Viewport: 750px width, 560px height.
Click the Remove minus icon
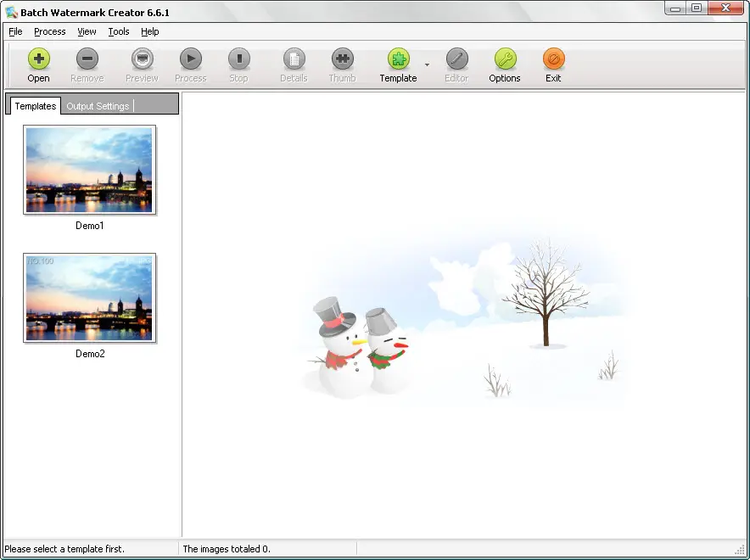(87, 59)
